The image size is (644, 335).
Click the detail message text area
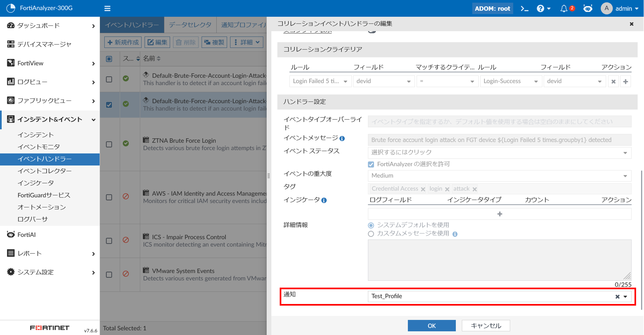[499, 260]
